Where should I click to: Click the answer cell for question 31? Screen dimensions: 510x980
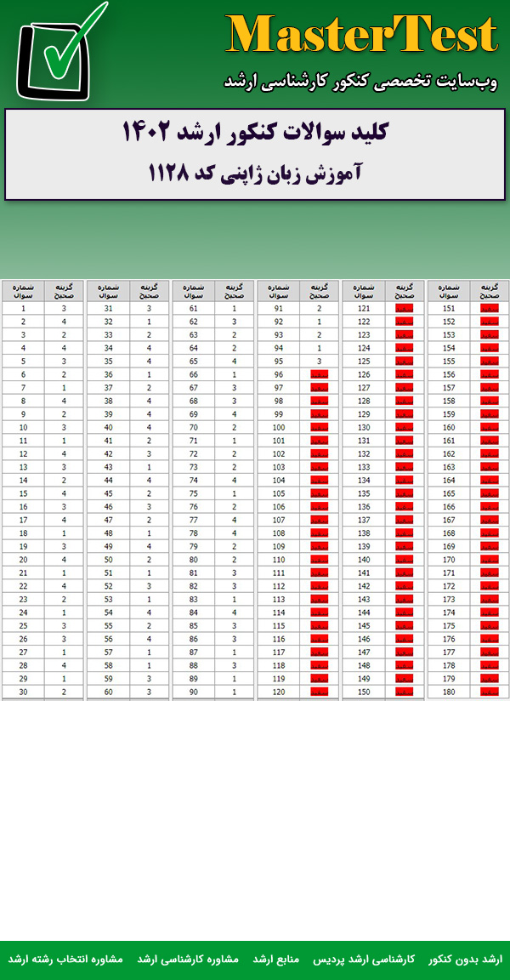point(149,309)
